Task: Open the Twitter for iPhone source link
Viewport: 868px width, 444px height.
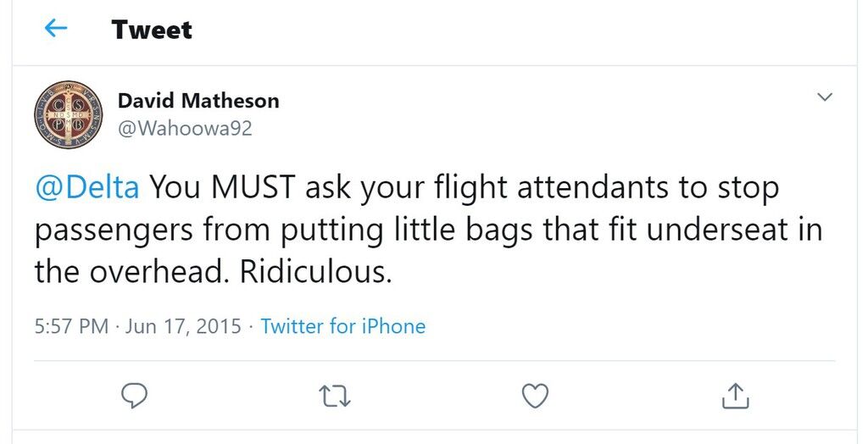Action: 343,326
